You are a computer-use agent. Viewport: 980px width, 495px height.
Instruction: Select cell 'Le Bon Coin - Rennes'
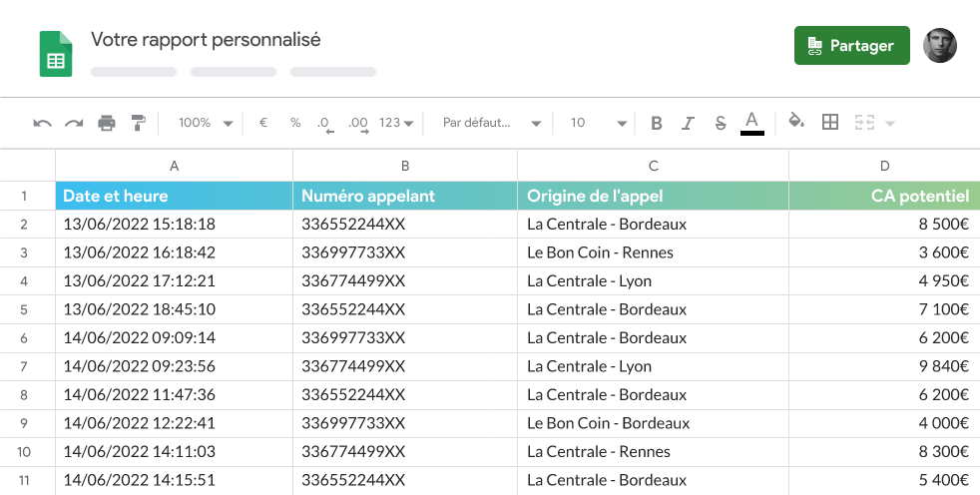tap(653, 252)
